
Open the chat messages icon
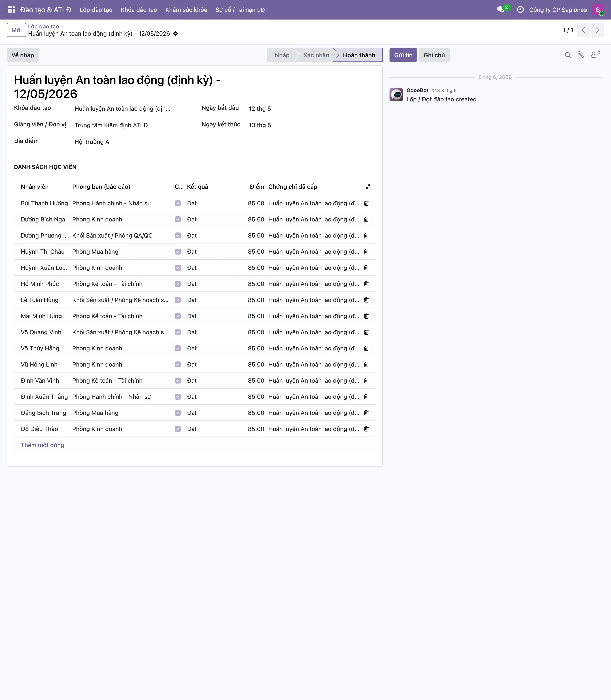(500, 10)
